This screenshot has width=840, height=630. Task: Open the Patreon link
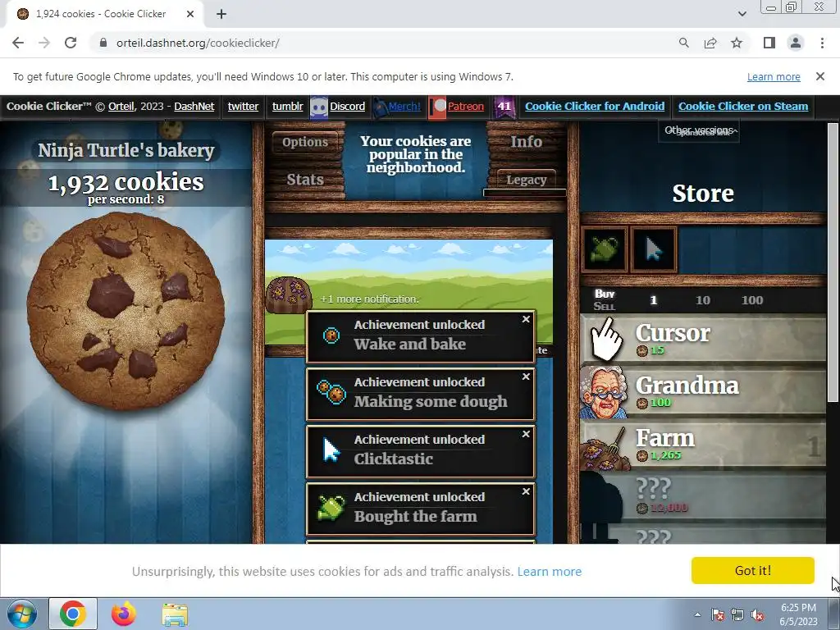tap(466, 107)
